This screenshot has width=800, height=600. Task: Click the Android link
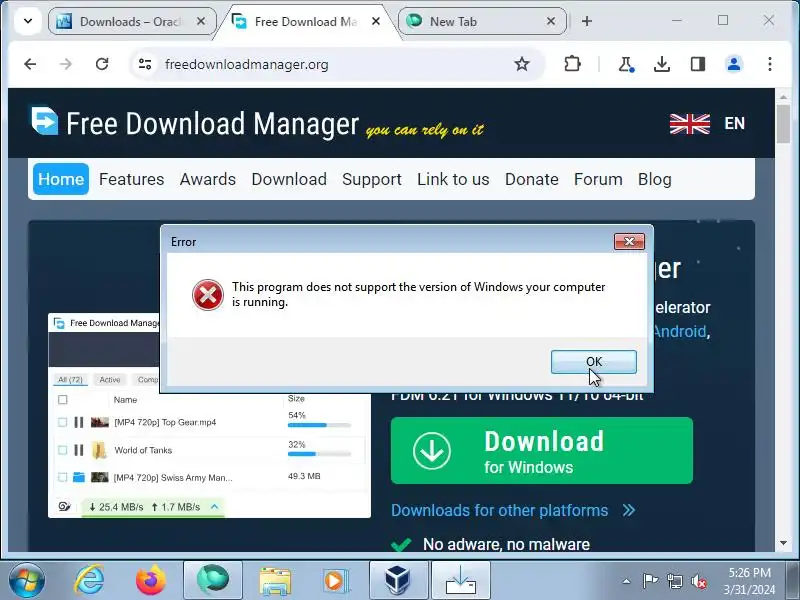680,332
